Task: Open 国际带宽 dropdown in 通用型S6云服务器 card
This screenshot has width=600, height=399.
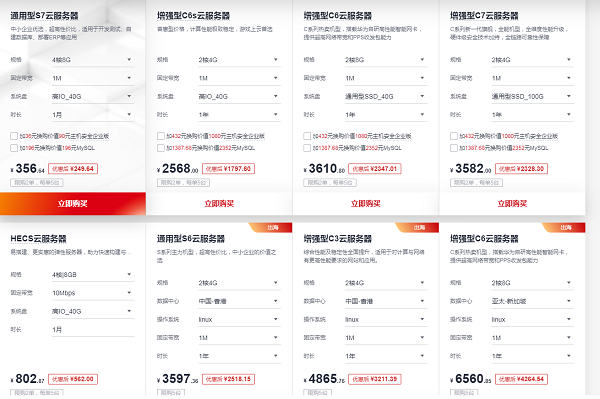Action: pyautogui.click(x=239, y=338)
